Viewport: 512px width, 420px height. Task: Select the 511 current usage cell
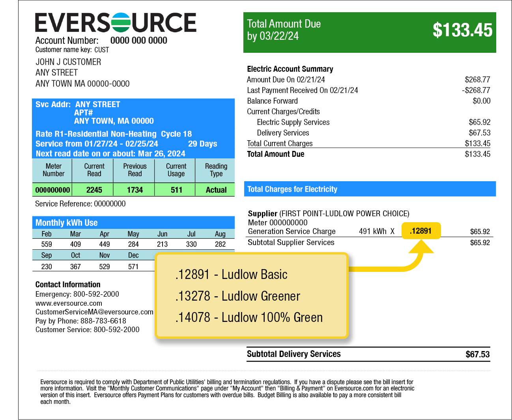176,190
